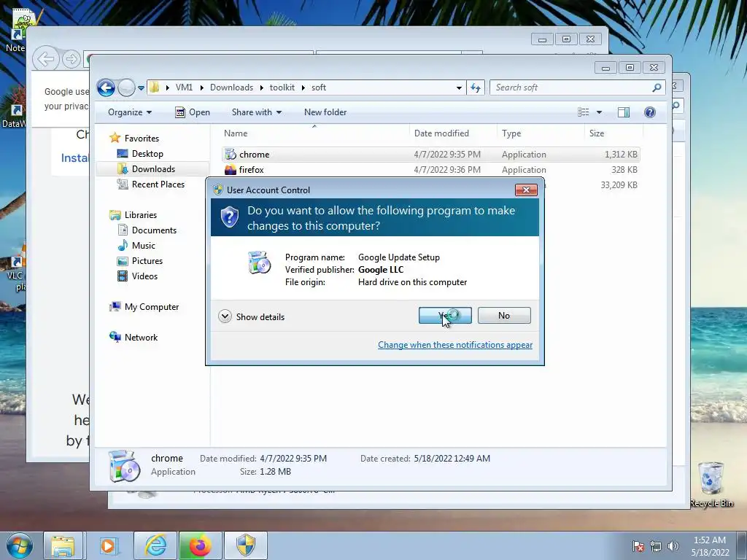Open Firefox from taskbar
The image size is (747, 560).
[x=200, y=545]
